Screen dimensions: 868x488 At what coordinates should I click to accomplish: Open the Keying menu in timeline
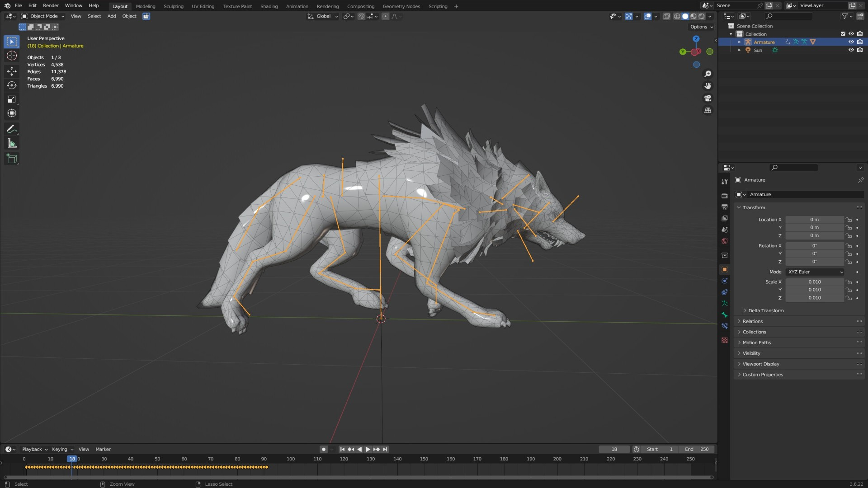pos(62,449)
